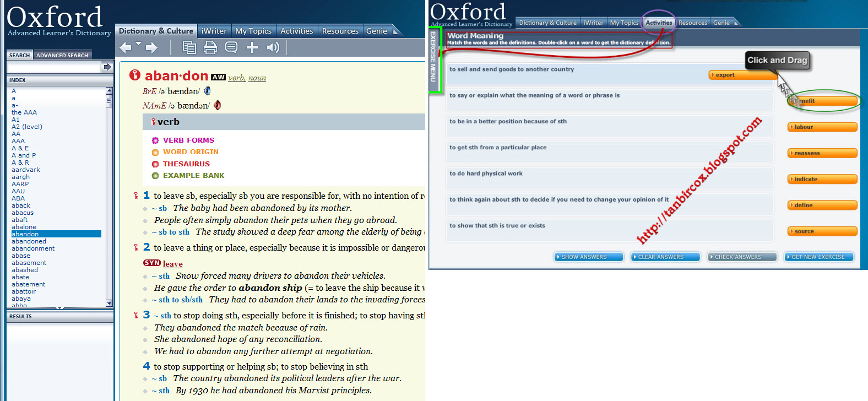
Task: Open the iWriter tab in dictionary window
Action: pos(214,31)
